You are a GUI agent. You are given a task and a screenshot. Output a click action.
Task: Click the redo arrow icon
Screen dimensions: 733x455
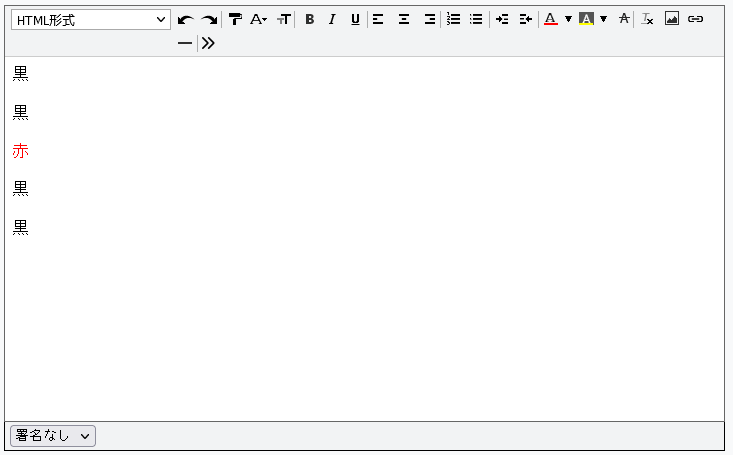[209, 19]
